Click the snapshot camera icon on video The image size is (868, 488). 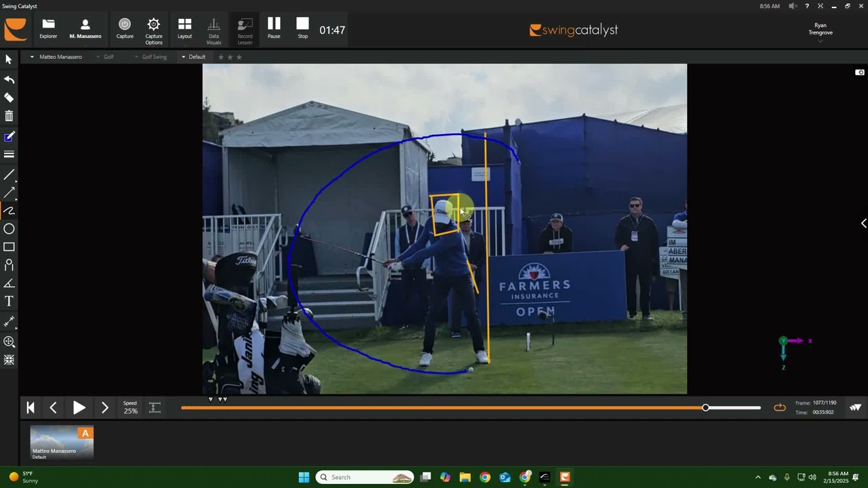click(x=860, y=73)
